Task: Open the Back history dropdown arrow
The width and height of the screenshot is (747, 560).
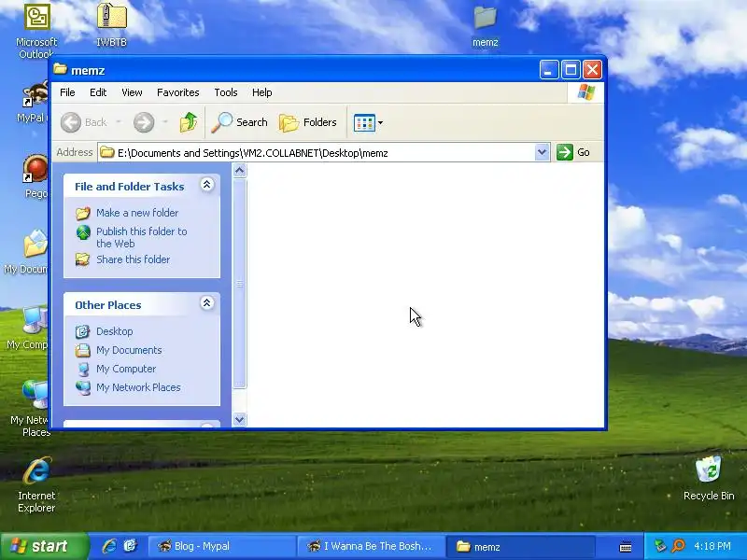Action: point(119,122)
